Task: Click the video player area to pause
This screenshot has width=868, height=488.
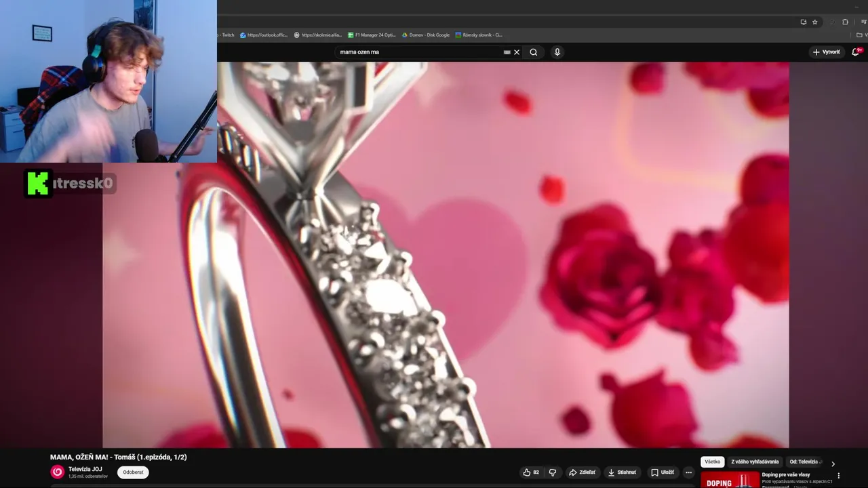Action: click(x=446, y=255)
